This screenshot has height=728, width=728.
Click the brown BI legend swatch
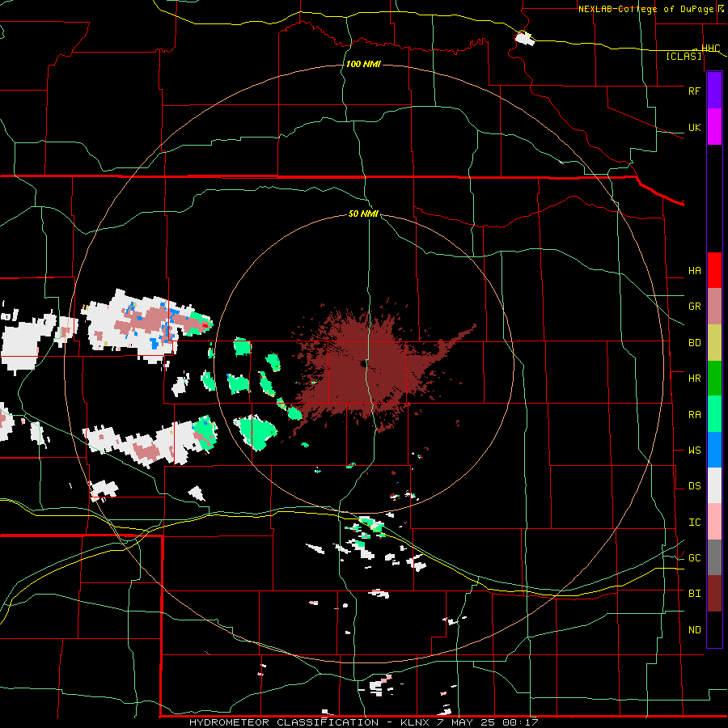(714, 594)
